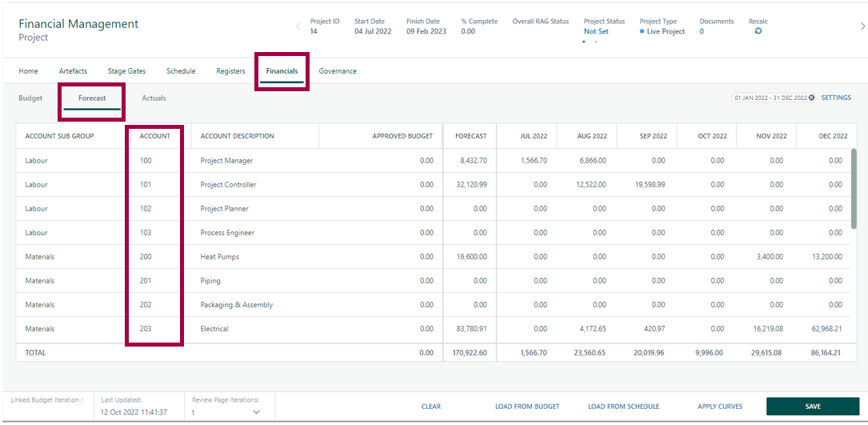Click AUG 2022 cell 6,866.00
The width and height of the screenshot is (868, 425).
(x=592, y=161)
